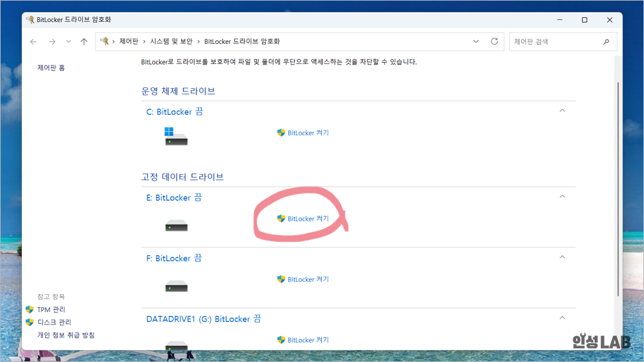Click the 운영 체제 드라이브 section title
This screenshot has width=644, height=362.
click(x=178, y=91)
